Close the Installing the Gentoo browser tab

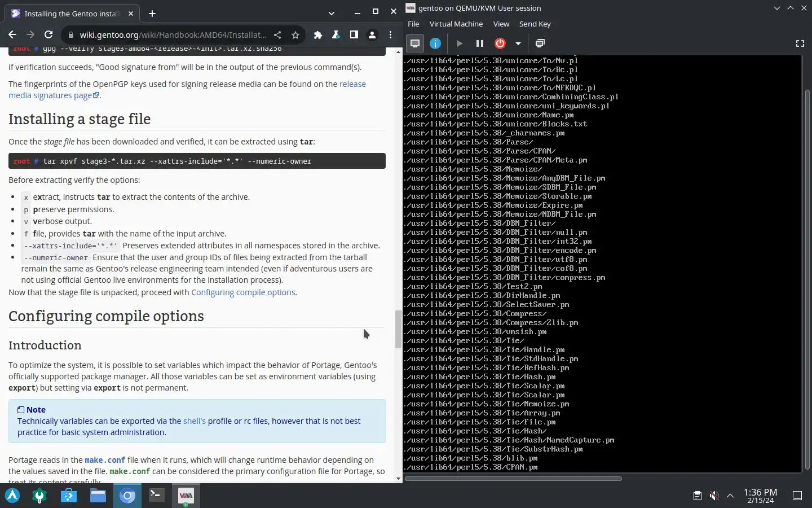(130, 14)
